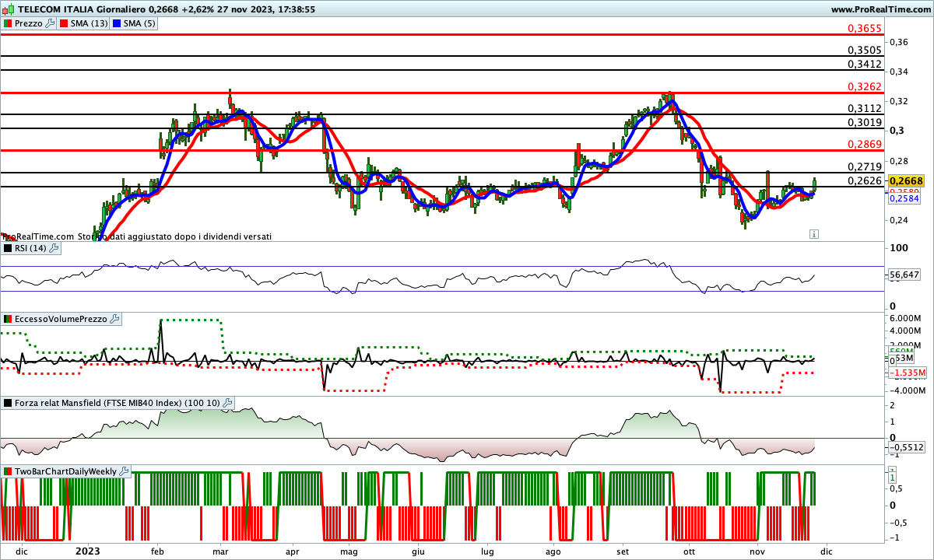This screenshot has width=934, height=560.
Task: Click the TwoBarChartDailyWeekly color swatch
Action: coord(7,471)
